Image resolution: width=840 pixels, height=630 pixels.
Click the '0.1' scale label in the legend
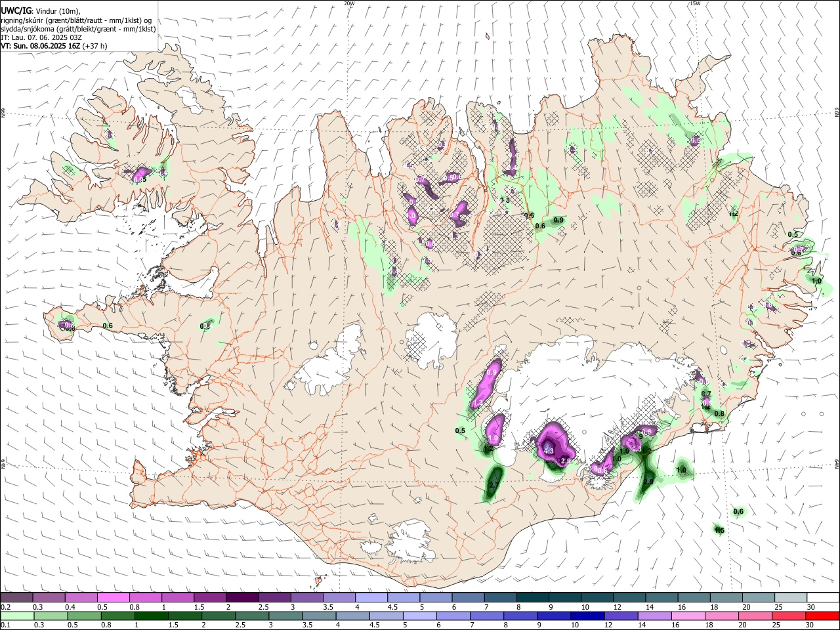(6, 625)
